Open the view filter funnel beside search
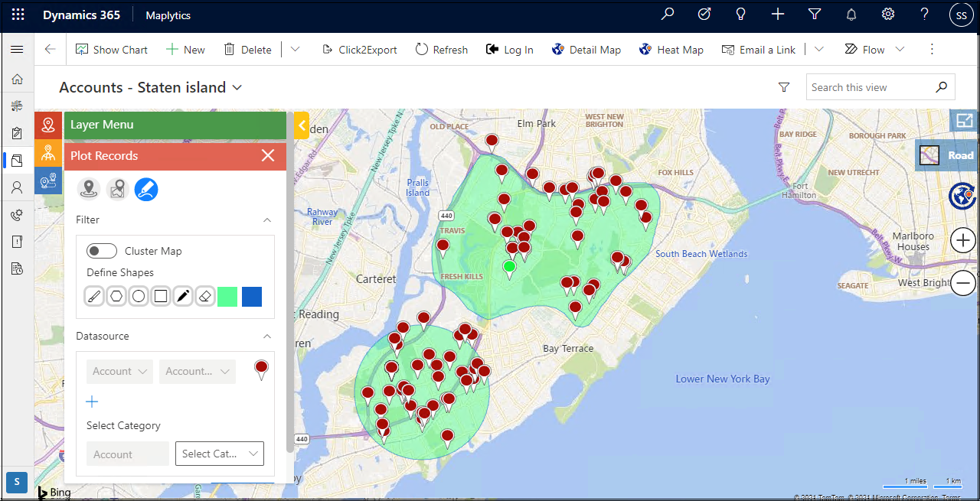 (784, 87)
